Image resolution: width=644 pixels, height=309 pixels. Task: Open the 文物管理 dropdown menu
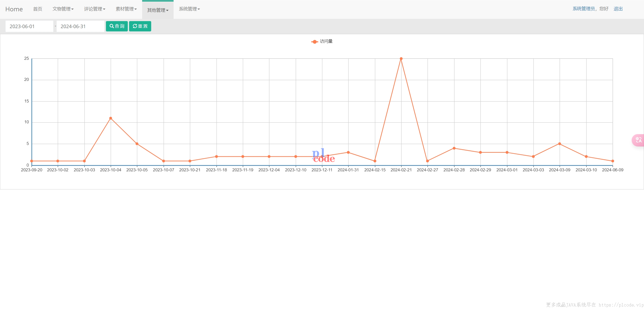click(x=63, y=9)
